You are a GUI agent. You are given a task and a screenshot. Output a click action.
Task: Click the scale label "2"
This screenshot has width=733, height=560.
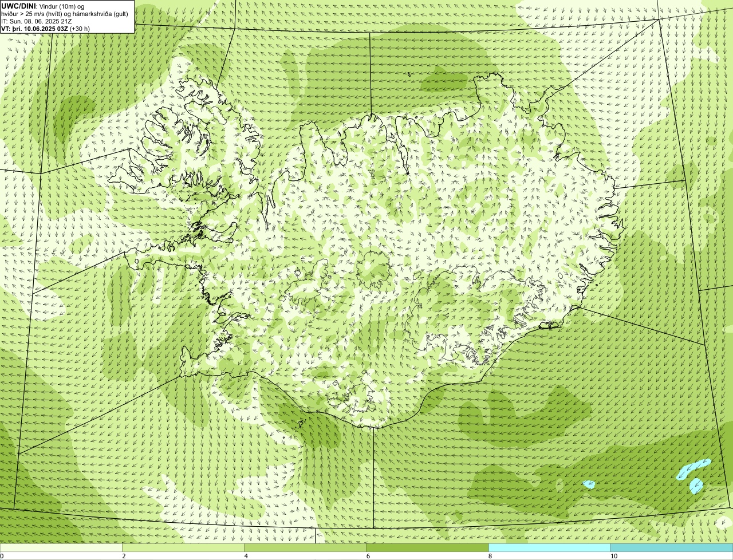click(x=124, y=556)
